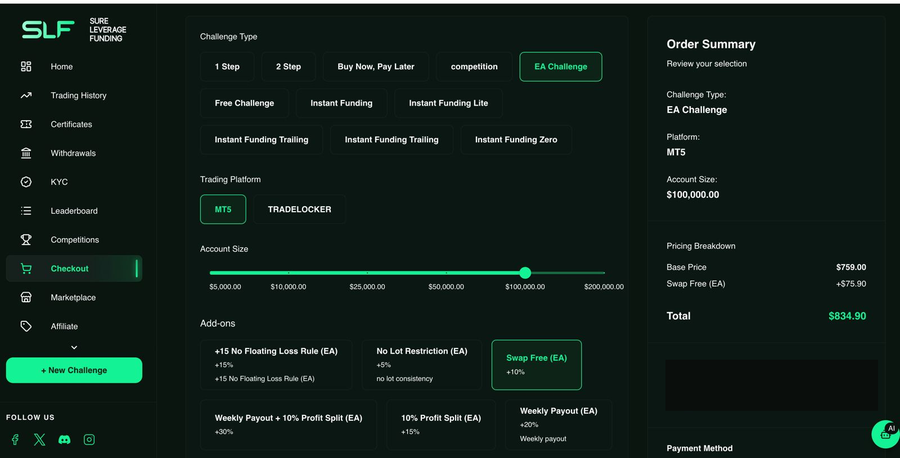Click the KYC checkmark sidebar icon

(26, 182)
